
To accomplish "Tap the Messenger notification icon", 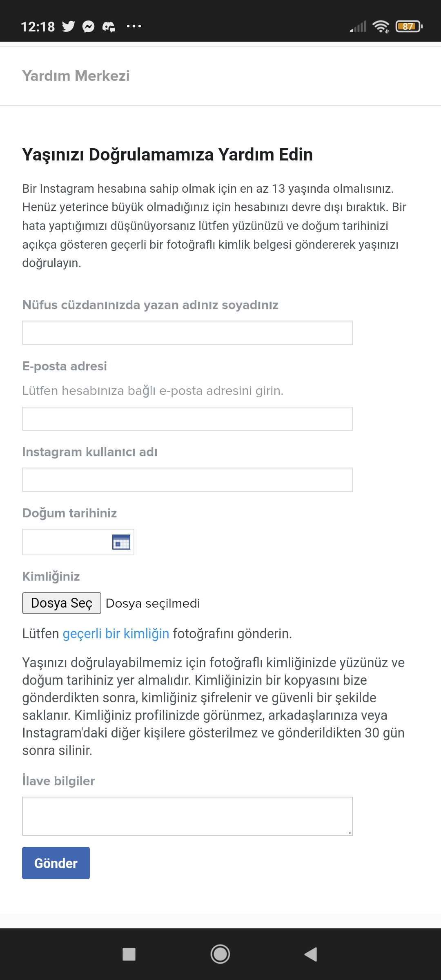I will (x=89, y=27).
